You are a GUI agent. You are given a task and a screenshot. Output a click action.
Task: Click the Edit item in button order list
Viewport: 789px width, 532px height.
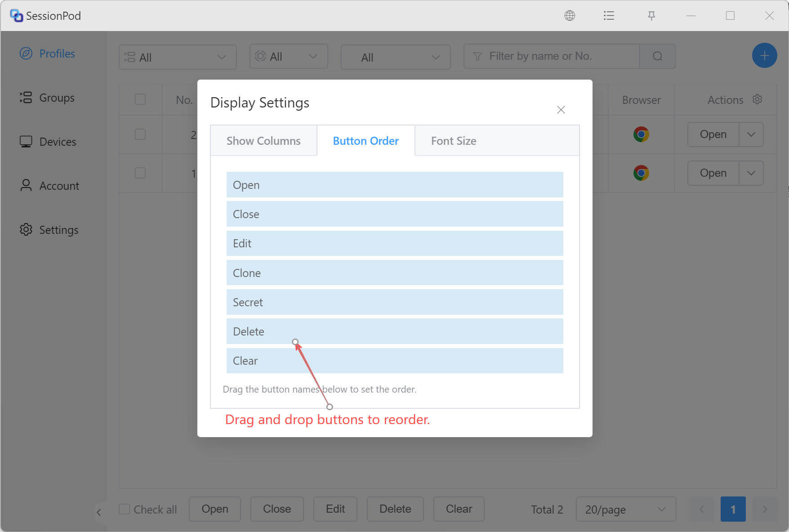(395, 243)
